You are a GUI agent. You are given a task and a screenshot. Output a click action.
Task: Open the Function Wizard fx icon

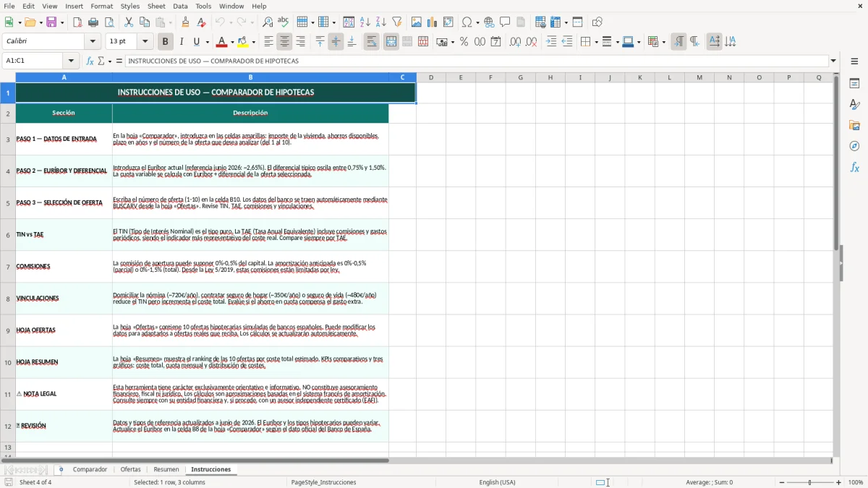point(90,61)
